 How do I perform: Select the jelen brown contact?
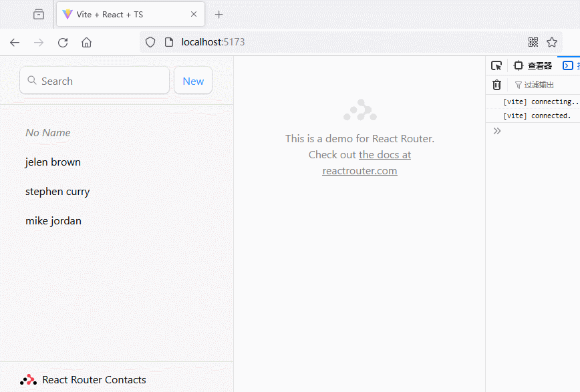point(53,162)
